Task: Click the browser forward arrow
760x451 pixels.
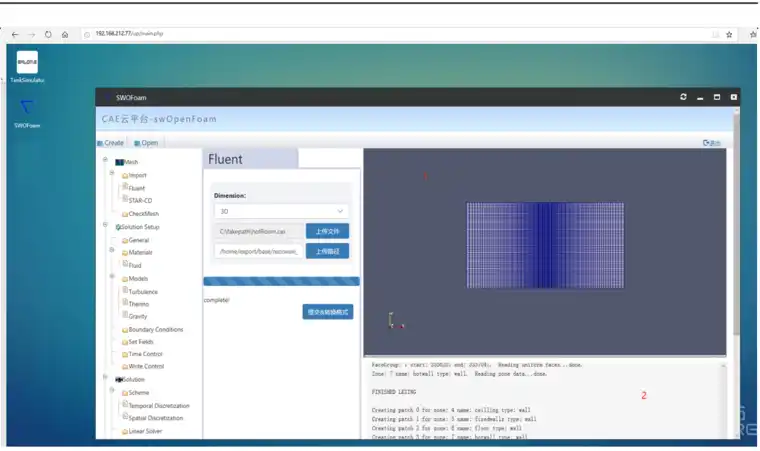Action: click(x=32, y=34)
